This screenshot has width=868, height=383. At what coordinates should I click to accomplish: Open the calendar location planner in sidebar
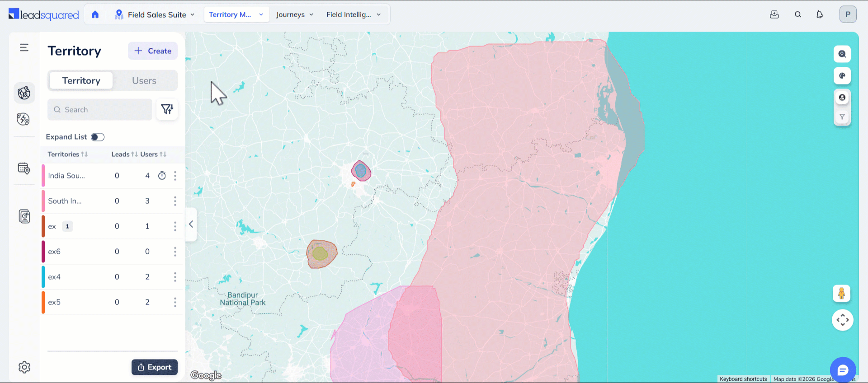point(24,168)
